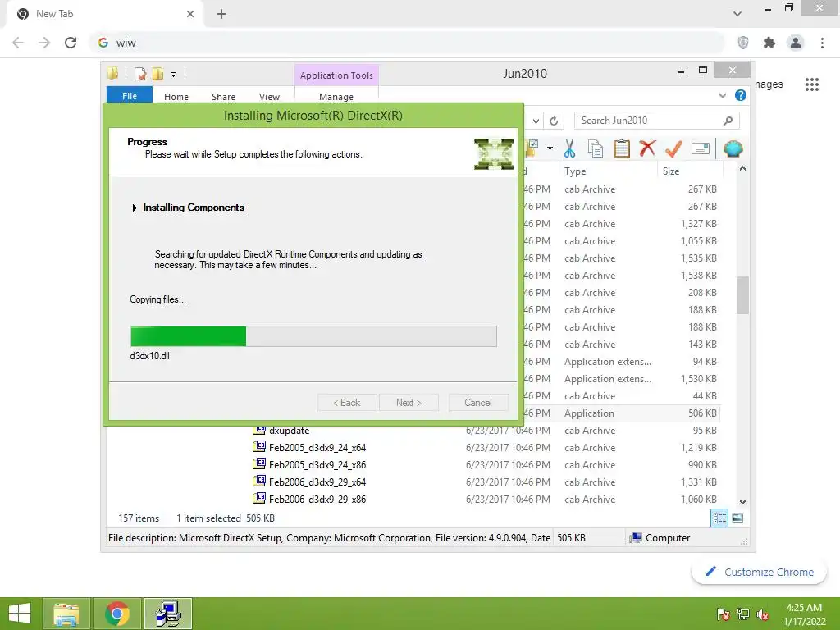Screen dimensions: 840x630
Task: Click the new folder icon in quick access toolbar
Action: 157,73
